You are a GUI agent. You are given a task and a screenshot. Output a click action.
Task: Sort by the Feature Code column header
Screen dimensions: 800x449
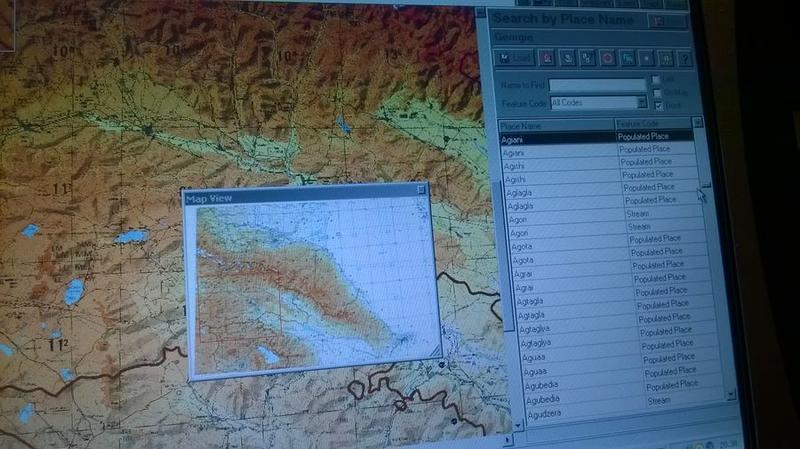[654, 123]
